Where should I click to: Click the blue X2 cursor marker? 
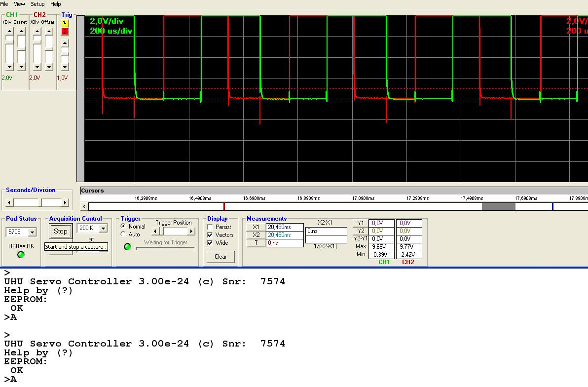552,206
